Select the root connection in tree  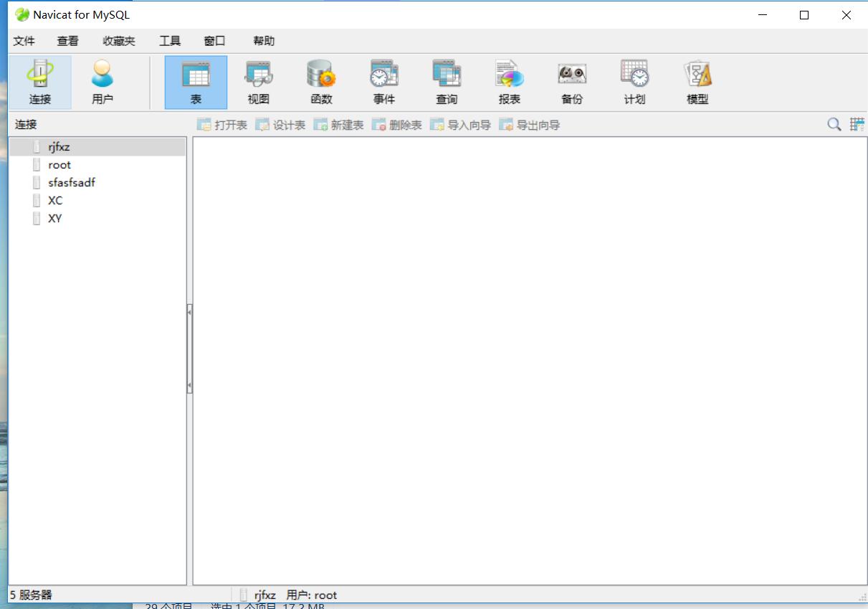(x=59, y=165)
